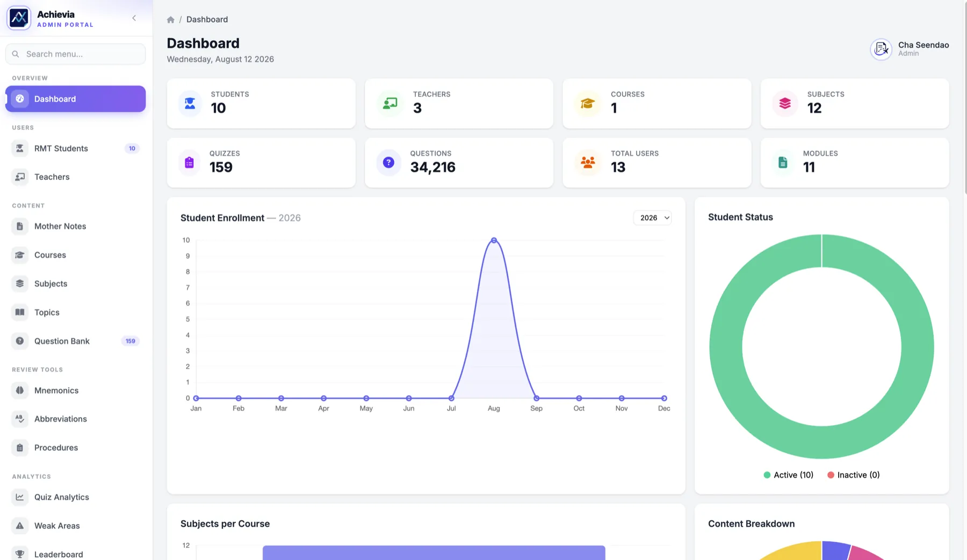Click the Courses stat card icon

[x=588, y=103]
